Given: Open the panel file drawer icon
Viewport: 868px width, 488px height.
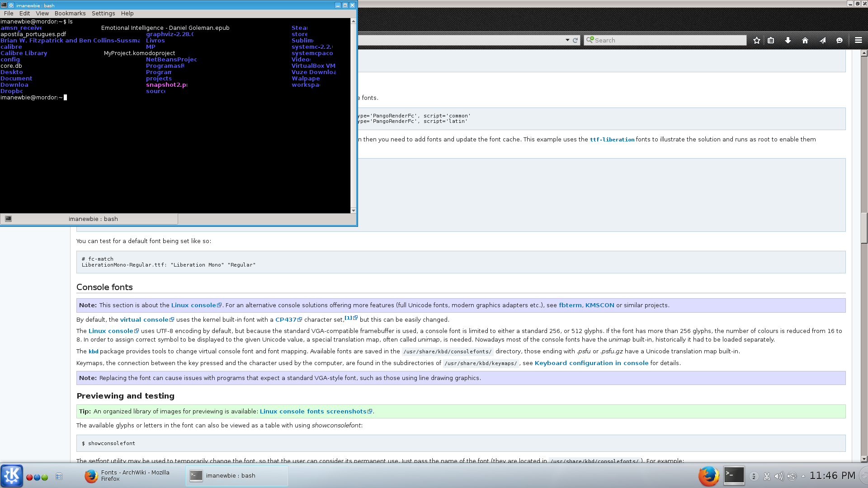Looking at the screenshot, I should click(59, 476).
